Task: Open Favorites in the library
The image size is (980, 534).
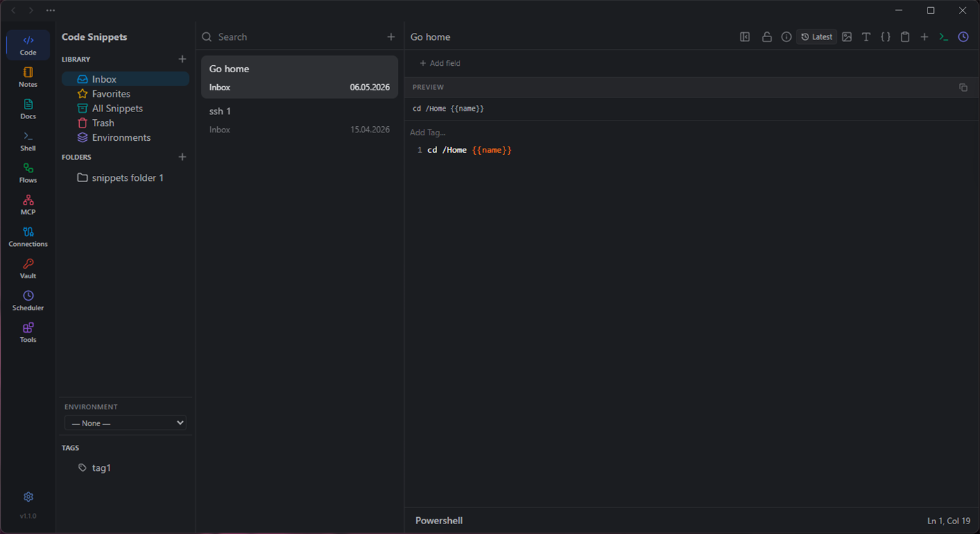Action: tap(125, 94)
